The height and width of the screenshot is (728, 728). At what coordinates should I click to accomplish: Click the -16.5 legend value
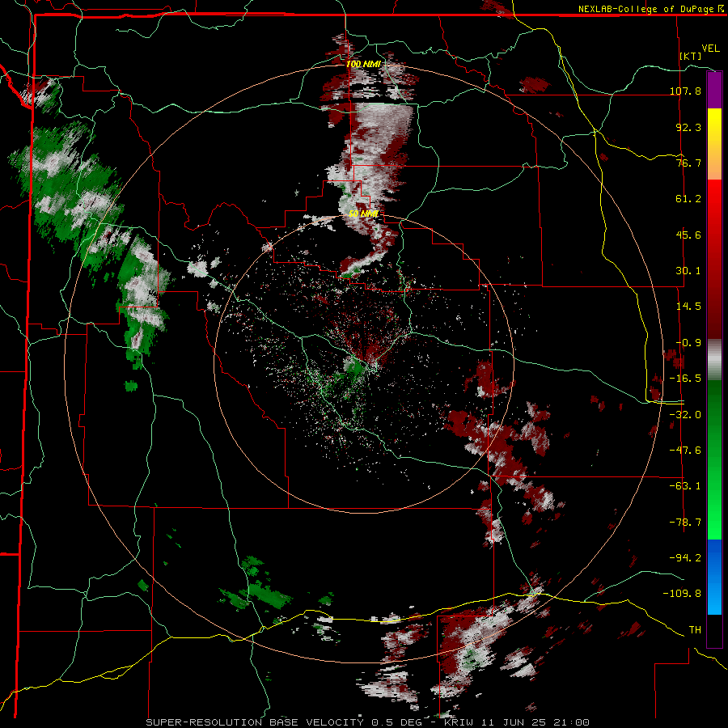[685, 379]
